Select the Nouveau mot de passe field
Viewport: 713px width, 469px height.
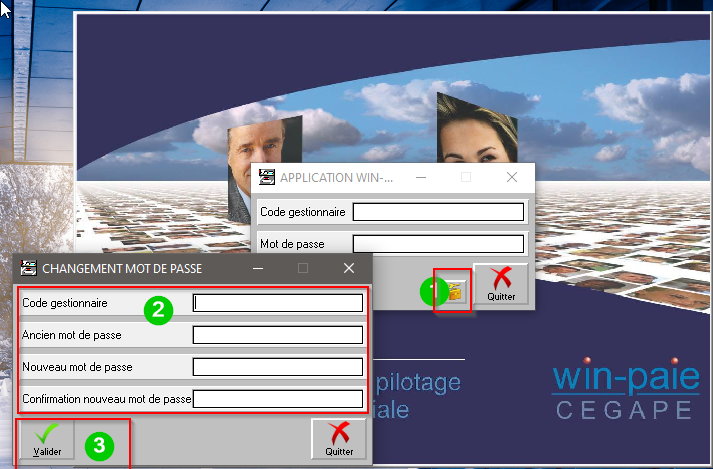[277, 367]
